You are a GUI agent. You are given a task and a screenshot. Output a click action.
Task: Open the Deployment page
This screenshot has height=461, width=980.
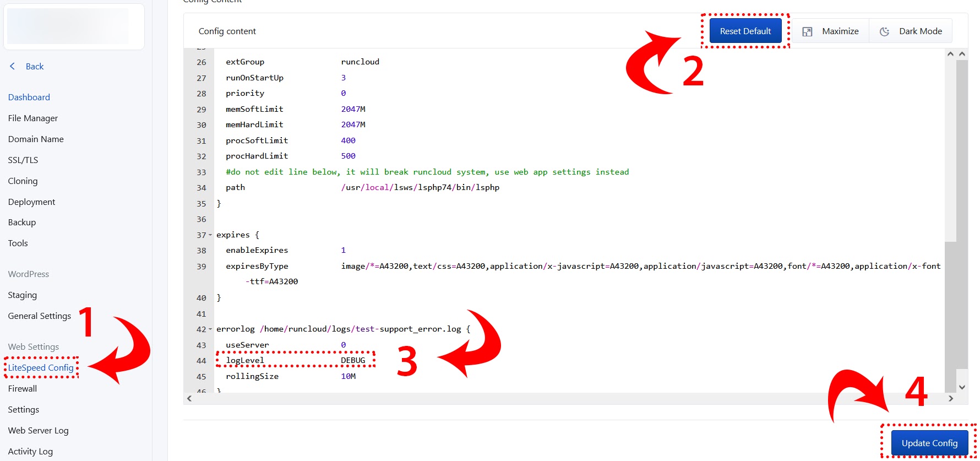click(32, 202)
